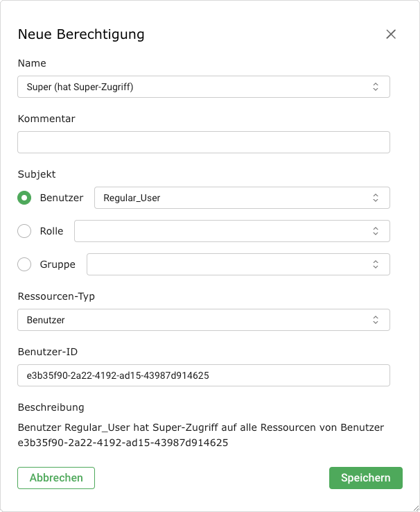Select the Rolle radio button
The height and width of the screenshot is (512, 420).
pos(24,231)
